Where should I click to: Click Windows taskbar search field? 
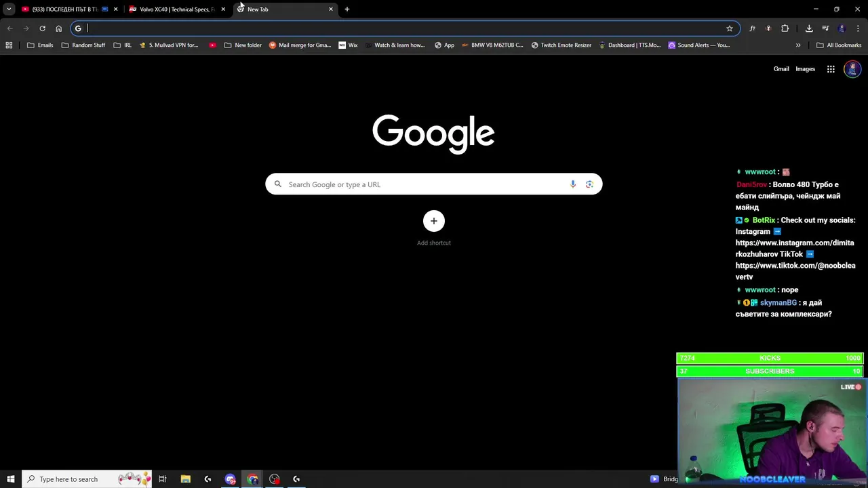pyautogui.click(x=87, y=479)
